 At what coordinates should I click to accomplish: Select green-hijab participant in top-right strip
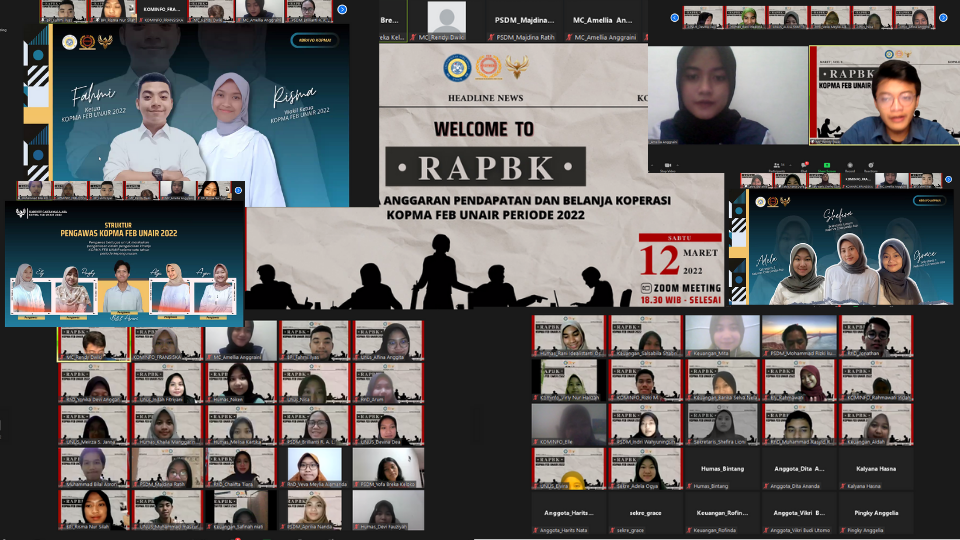745,18
